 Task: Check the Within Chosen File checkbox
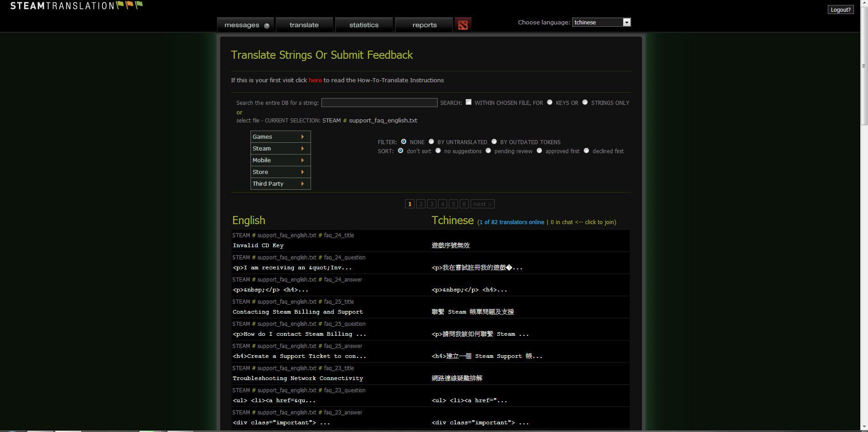pos(469,102)
